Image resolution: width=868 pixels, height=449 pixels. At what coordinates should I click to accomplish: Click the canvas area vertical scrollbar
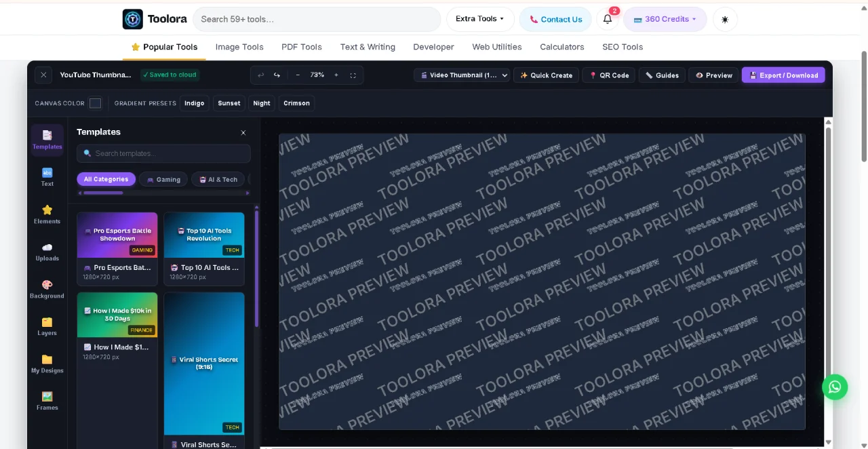click(828, 281)
